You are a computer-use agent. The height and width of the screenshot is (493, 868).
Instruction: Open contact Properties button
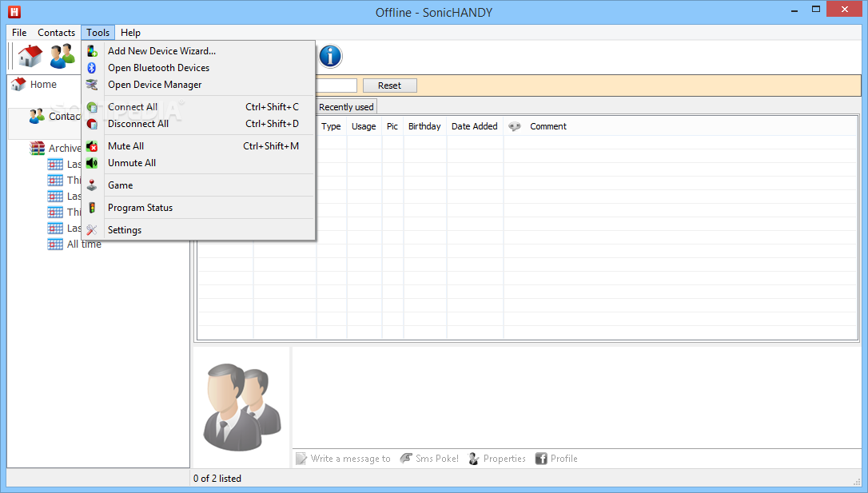click(497, 458)
